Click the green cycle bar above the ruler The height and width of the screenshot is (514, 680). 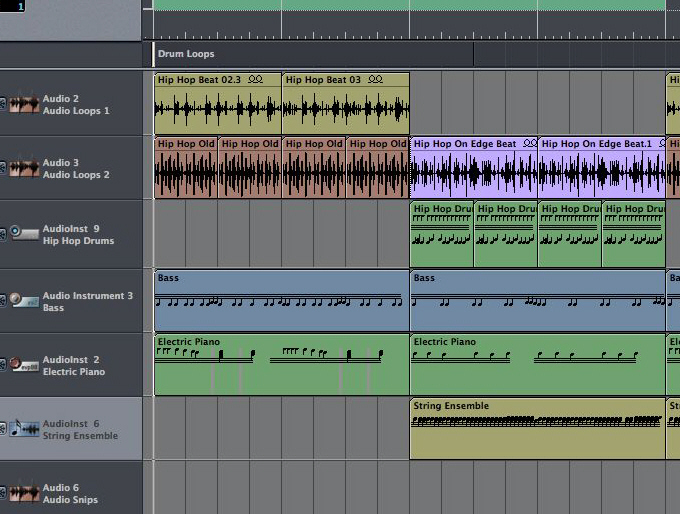click(409, 5)
